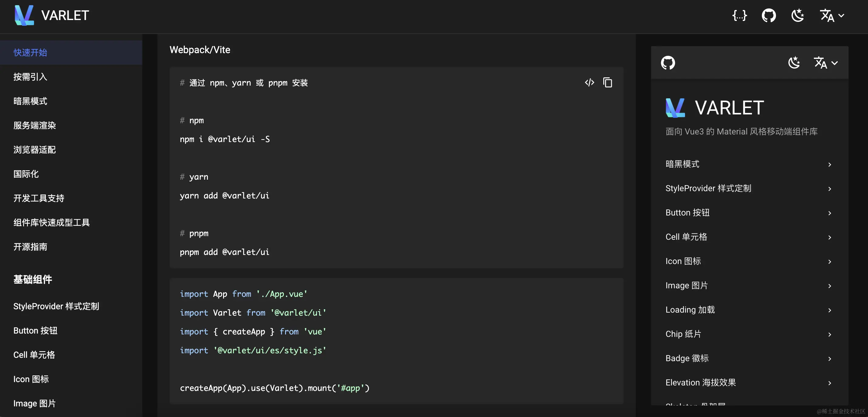
Task: Copy the install commands code block
Action: (608, 83)
